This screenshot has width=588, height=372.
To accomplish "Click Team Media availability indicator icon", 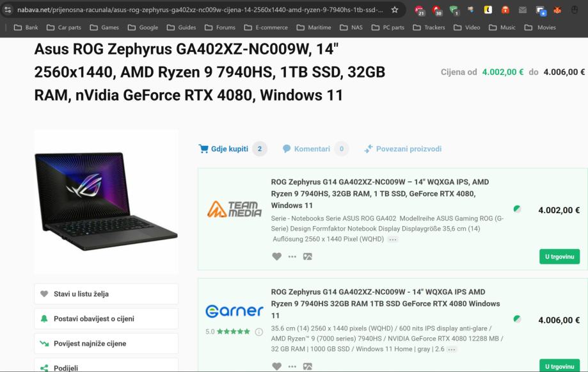I will [517, 209].
